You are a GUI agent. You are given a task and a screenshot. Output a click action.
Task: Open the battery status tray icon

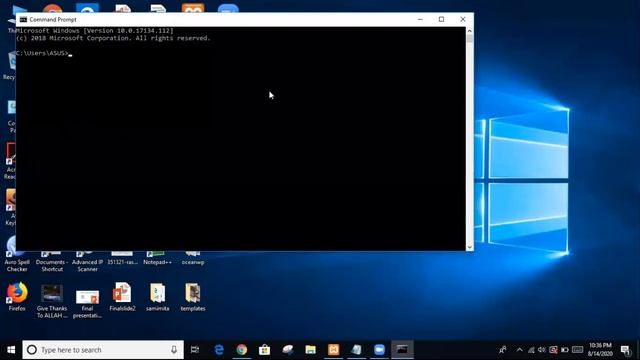pos(565,350)
